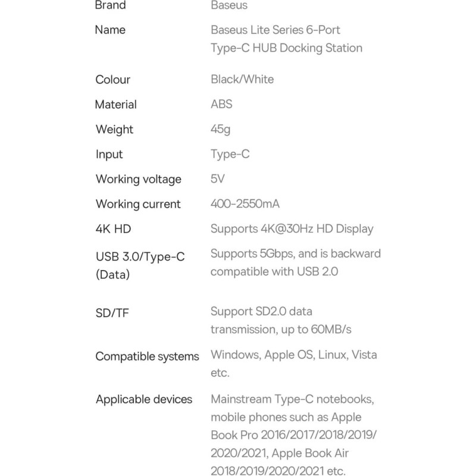Click the Brand label
The width and height of the screenshot is (476, 476).
coord(110,5)
